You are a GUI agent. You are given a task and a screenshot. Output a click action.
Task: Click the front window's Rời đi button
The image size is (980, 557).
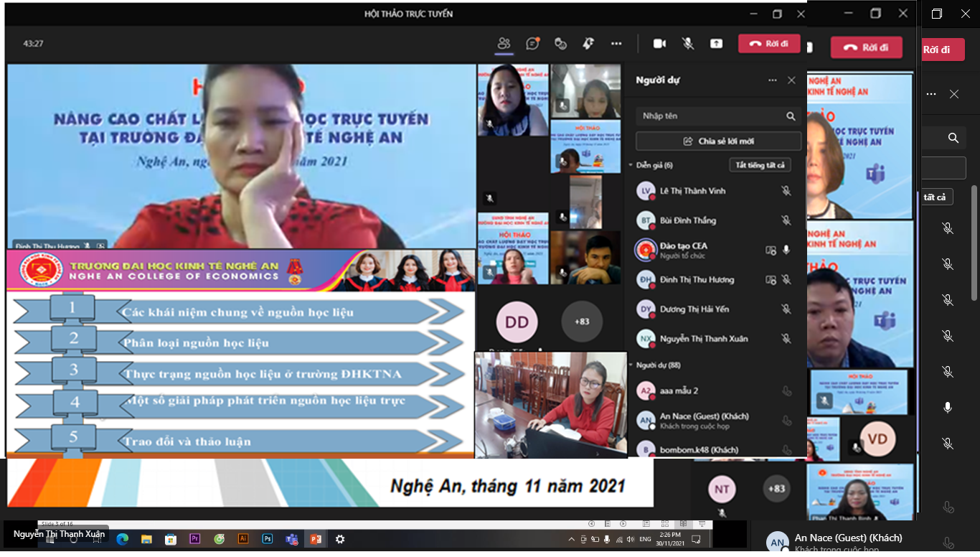tap(769, 44)
